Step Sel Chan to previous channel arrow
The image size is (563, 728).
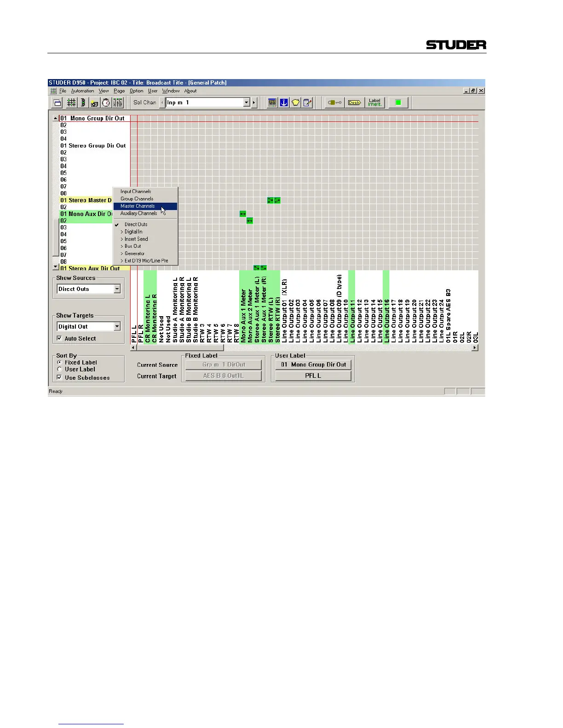(162, 103)
